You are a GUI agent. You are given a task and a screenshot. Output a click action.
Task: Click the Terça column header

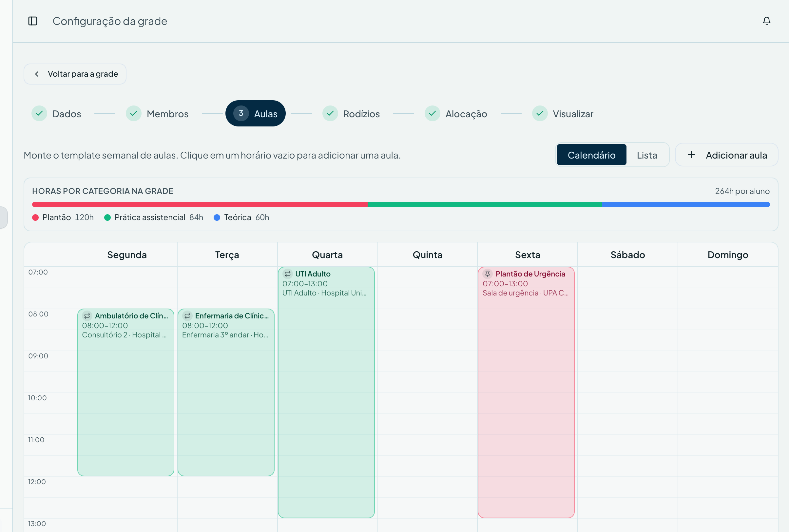227,255
